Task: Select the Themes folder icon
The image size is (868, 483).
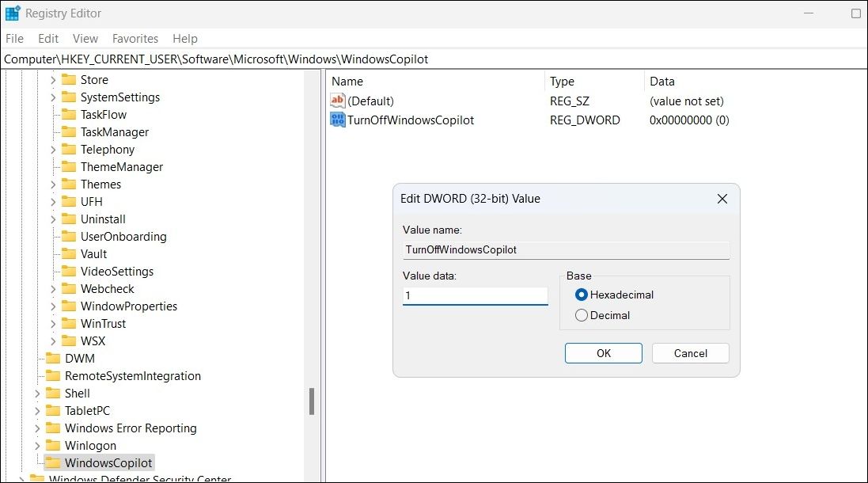Action: point(67,184)
